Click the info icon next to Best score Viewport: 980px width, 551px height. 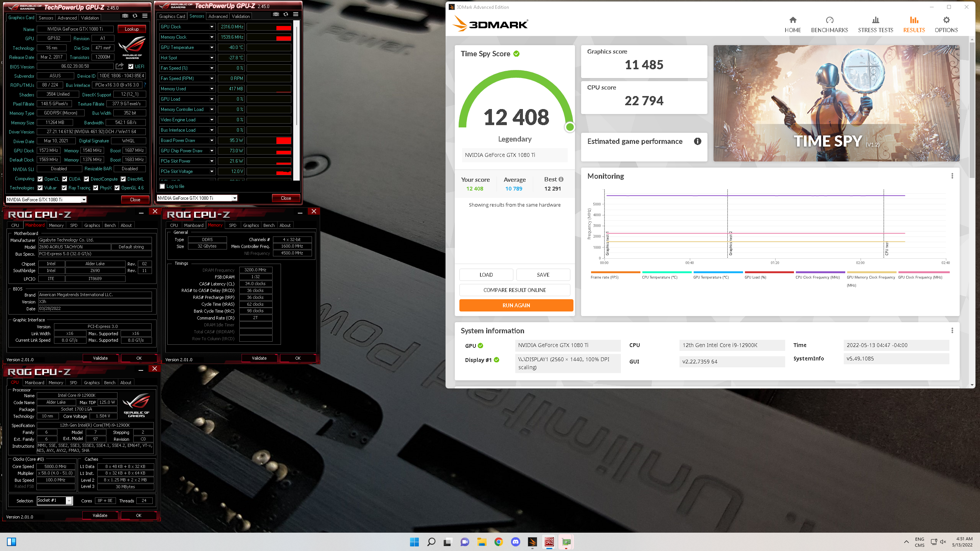[x=561, y=179]
